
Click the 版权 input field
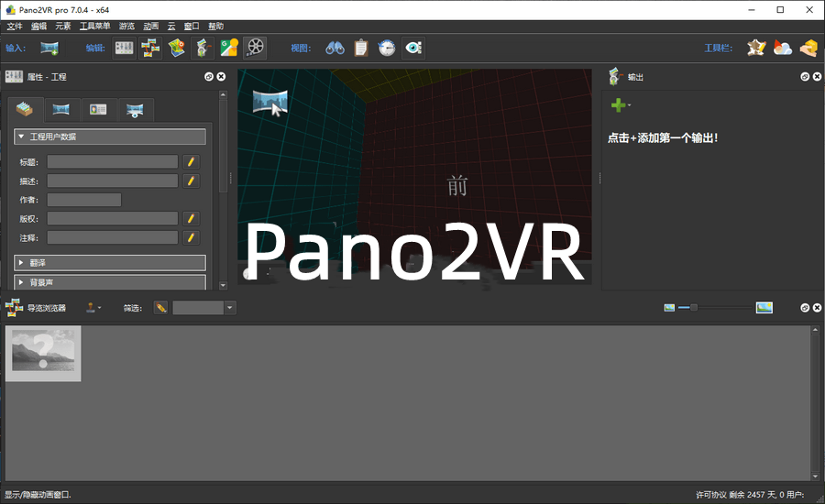click(x=113, y=218)
